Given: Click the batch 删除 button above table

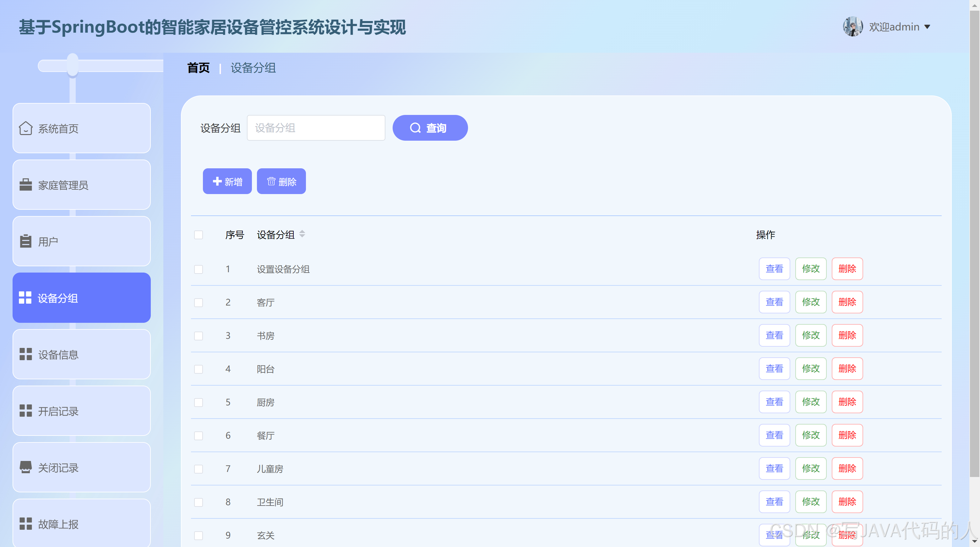Looking at the screenshot, I should coord(281,181).
